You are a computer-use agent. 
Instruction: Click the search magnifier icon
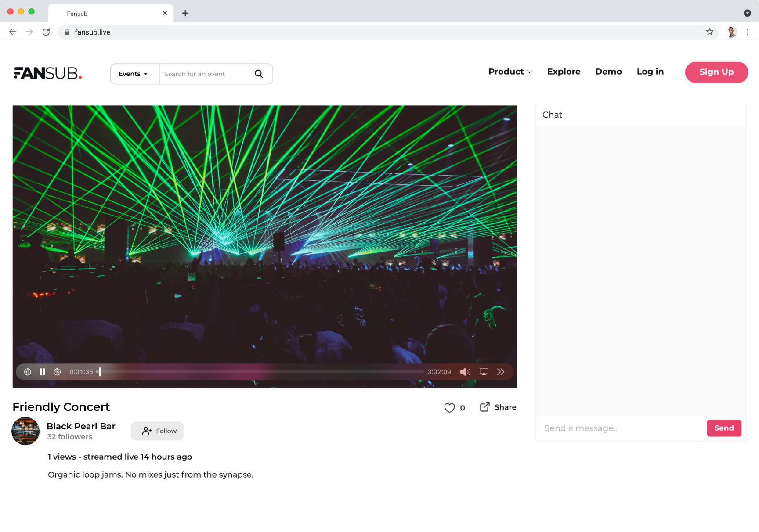pyautogui.click(x=259, y=74)
